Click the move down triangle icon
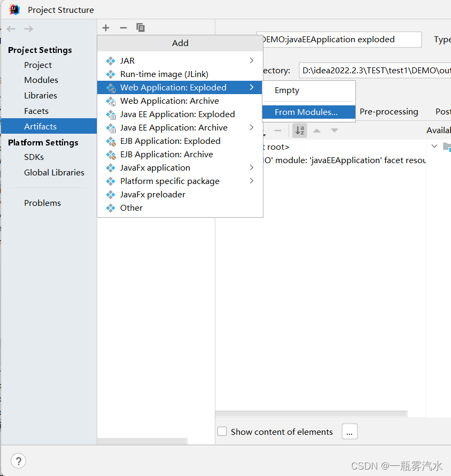Screen dimensions: 451x476 point(334,130)
